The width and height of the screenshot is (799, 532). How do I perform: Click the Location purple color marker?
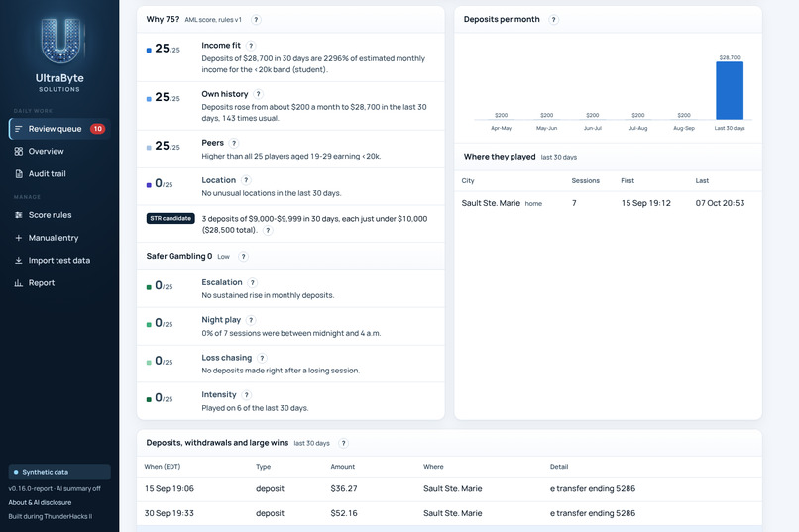pyautogui.click(x=149, y=185)
